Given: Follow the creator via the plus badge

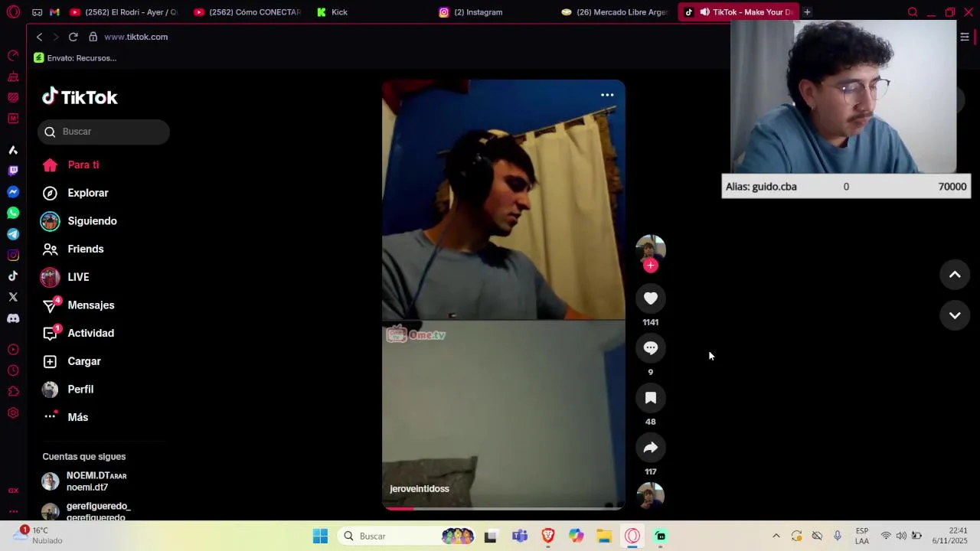Looking at the screenshot, I should tap(651, 266).
